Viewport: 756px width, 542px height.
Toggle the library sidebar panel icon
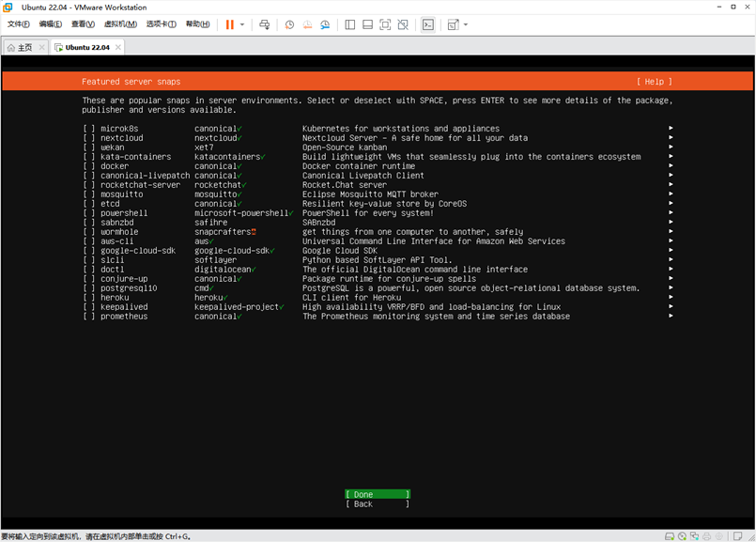(x=350, y=24)
